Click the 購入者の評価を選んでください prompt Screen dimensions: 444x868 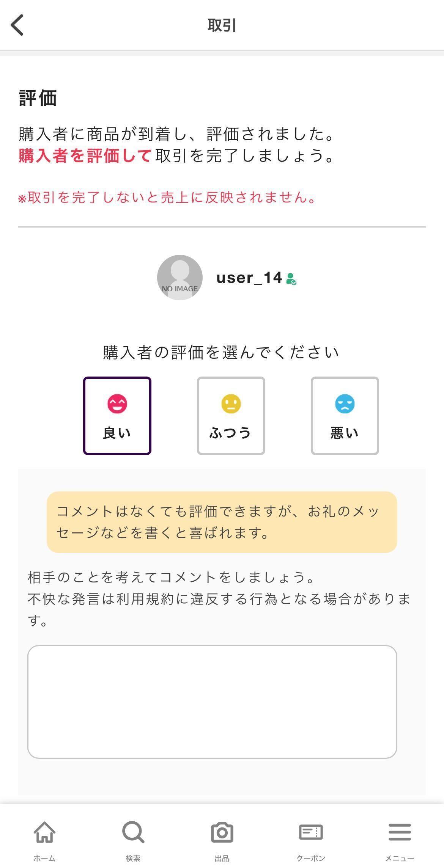pos(221,352)
